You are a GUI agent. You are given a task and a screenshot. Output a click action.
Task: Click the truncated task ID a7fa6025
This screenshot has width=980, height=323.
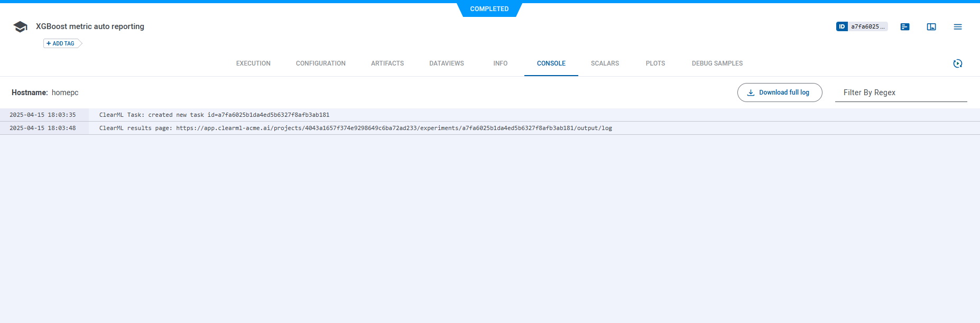(x=867, y=26)
